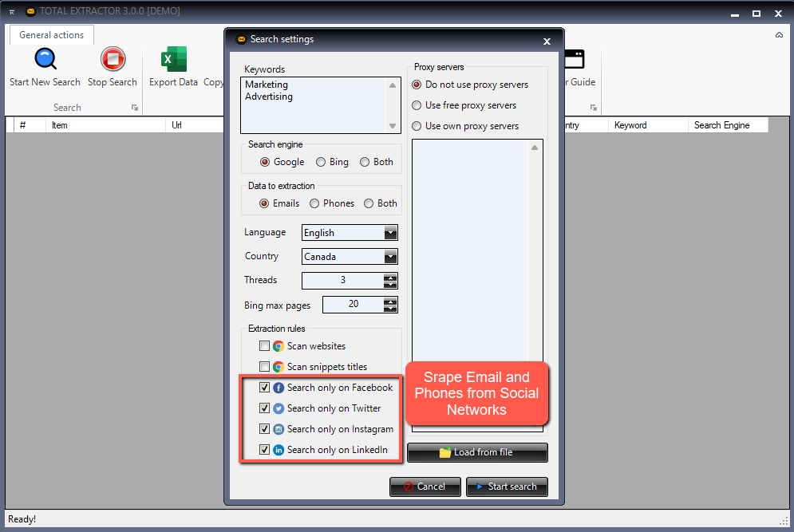Select Both under Data to extraction
Image resolution: width=794 pixels, height=532 pixels.
(369, 203)
